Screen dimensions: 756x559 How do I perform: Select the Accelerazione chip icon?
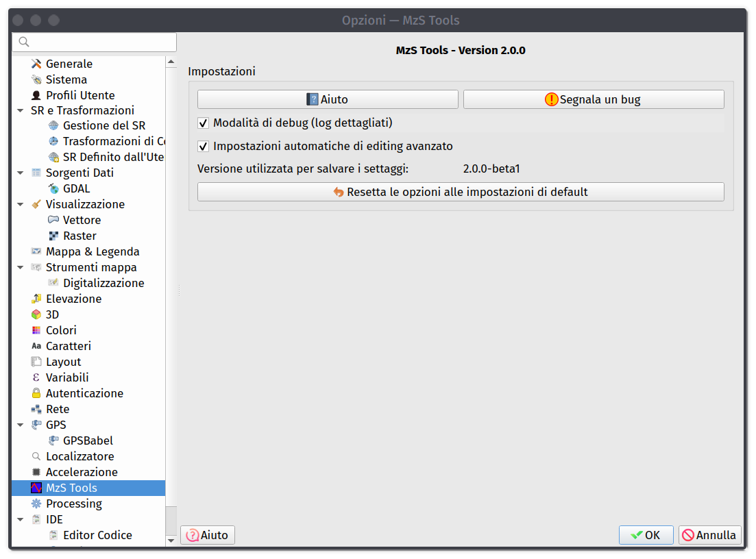tap(36, 472)
